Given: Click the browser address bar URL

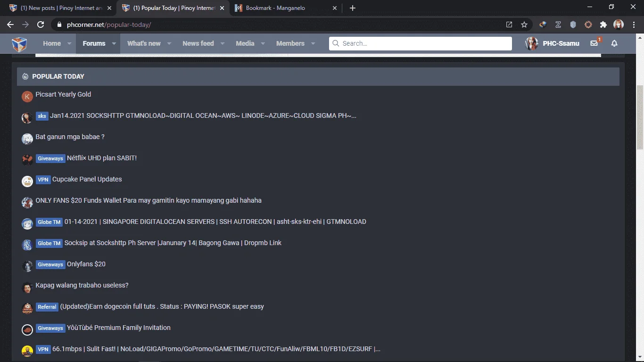Looking at the screenshot, I should [x=109, y=25].
